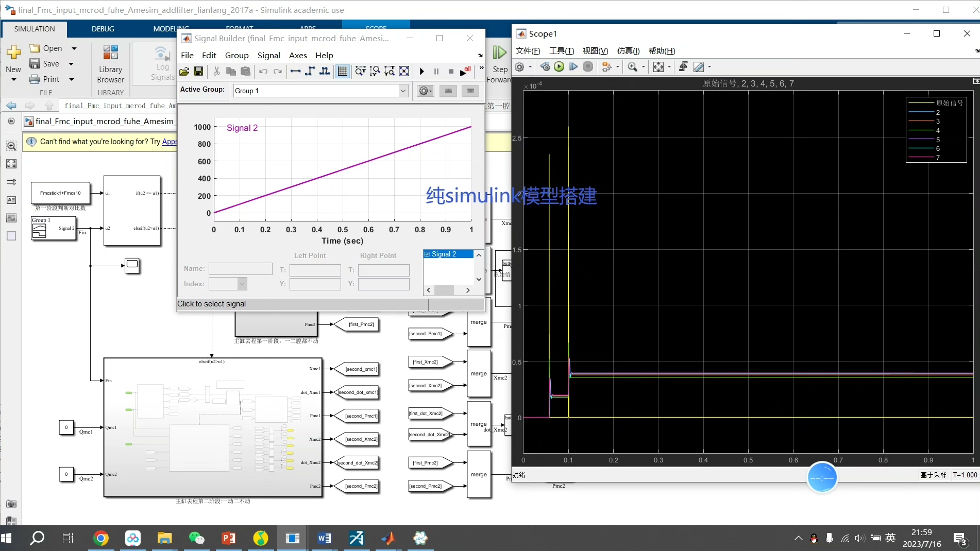This screenshot has height=551, width=980.
Task: Open group options gear menu in Signal Builder
Action: [425, 91]
